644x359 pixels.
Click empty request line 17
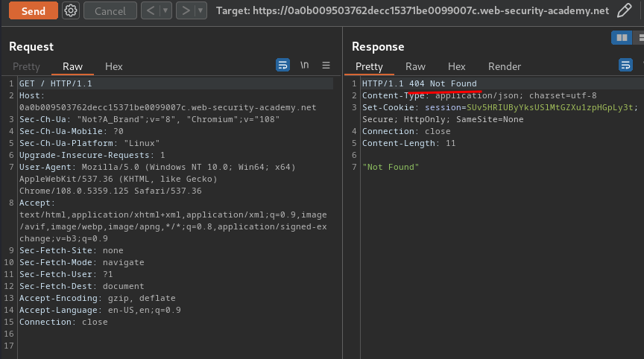click(x=175, y=346)
